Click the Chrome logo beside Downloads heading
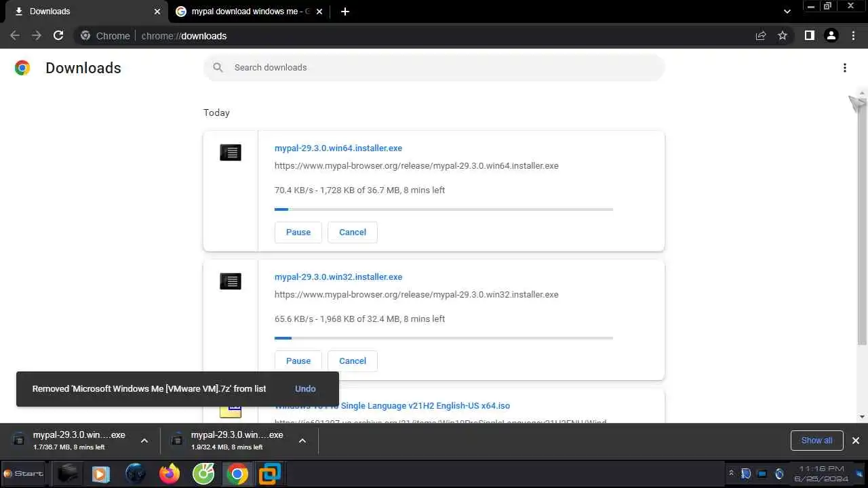868x488 pixels. pyautogui.click(x=22, y=68)
